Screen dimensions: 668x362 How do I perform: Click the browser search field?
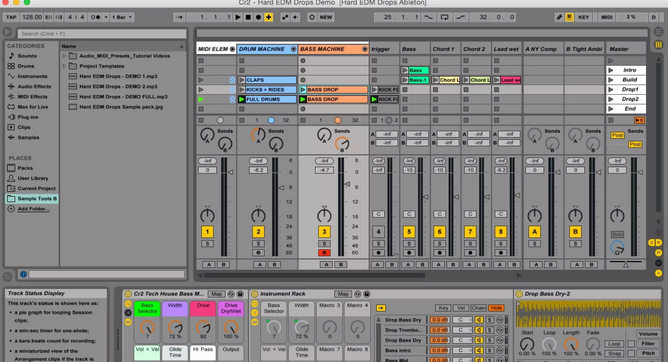[x=101, y=33]
